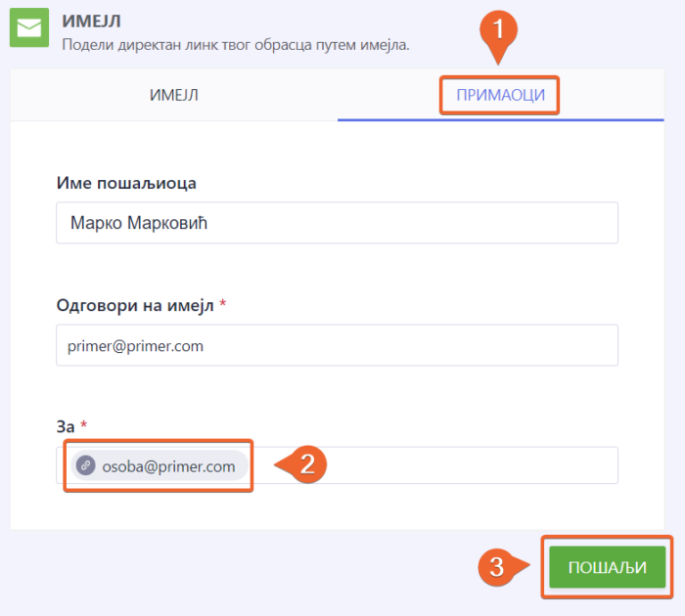Screen dimensions: 685x616
Task: Click the Одговори на имејл field
Action: click(337, 345)
